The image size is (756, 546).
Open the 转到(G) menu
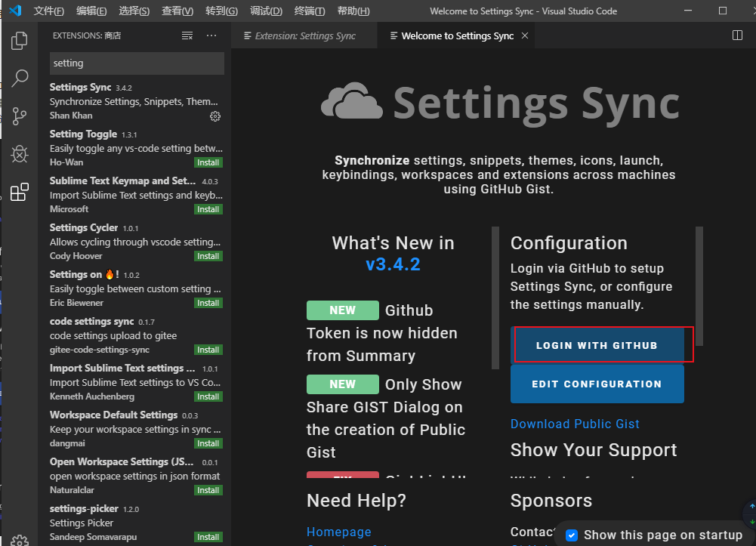[x=221, y=11]
